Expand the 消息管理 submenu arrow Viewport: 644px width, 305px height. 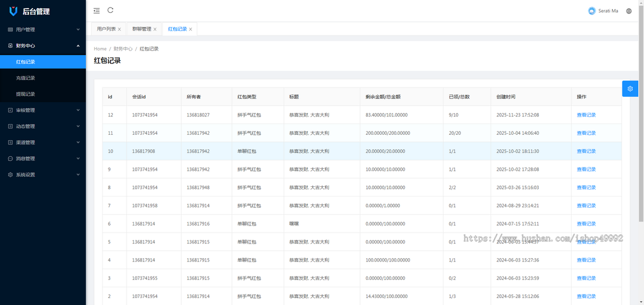pyautogui.click(x=78, y=158)
